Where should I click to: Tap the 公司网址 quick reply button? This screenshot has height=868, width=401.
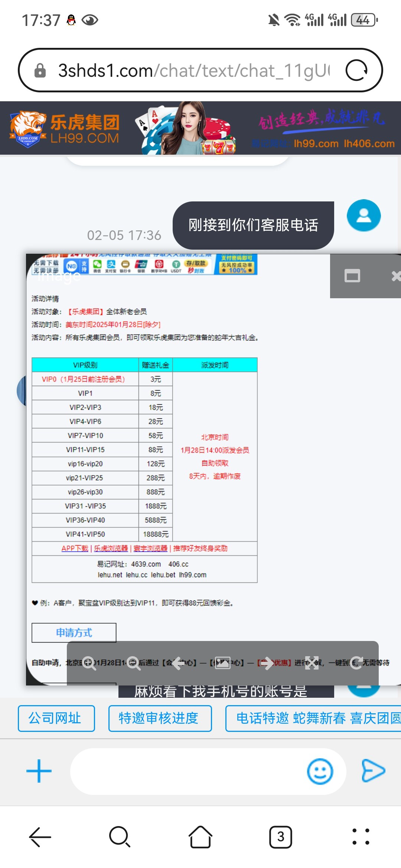(x=56, y=718)
